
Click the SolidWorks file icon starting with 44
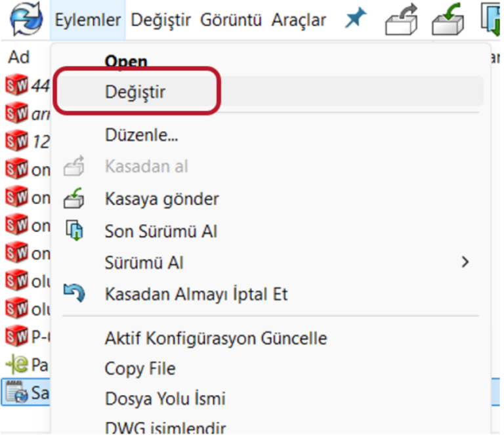16,85
